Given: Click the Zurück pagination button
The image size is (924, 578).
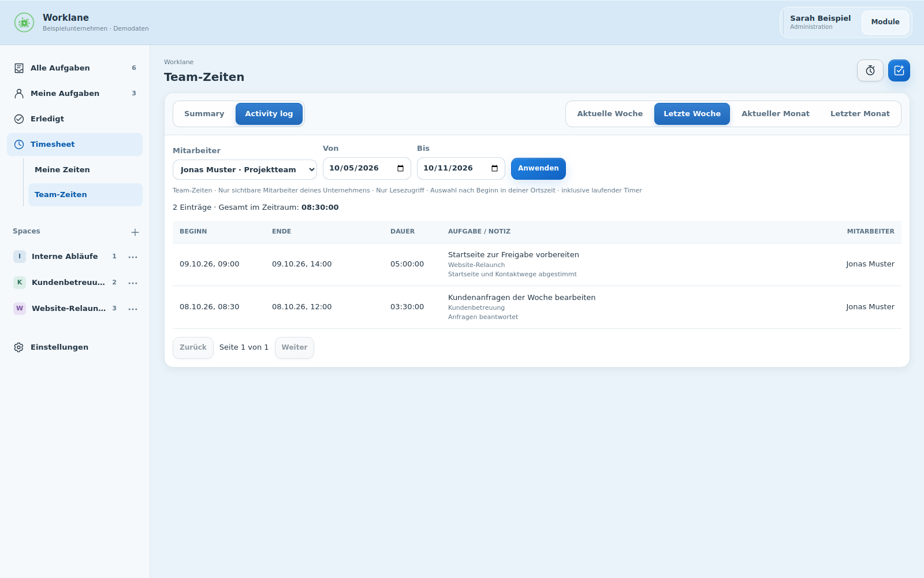Looking at the screenshot, I should [x=193, y=348].
